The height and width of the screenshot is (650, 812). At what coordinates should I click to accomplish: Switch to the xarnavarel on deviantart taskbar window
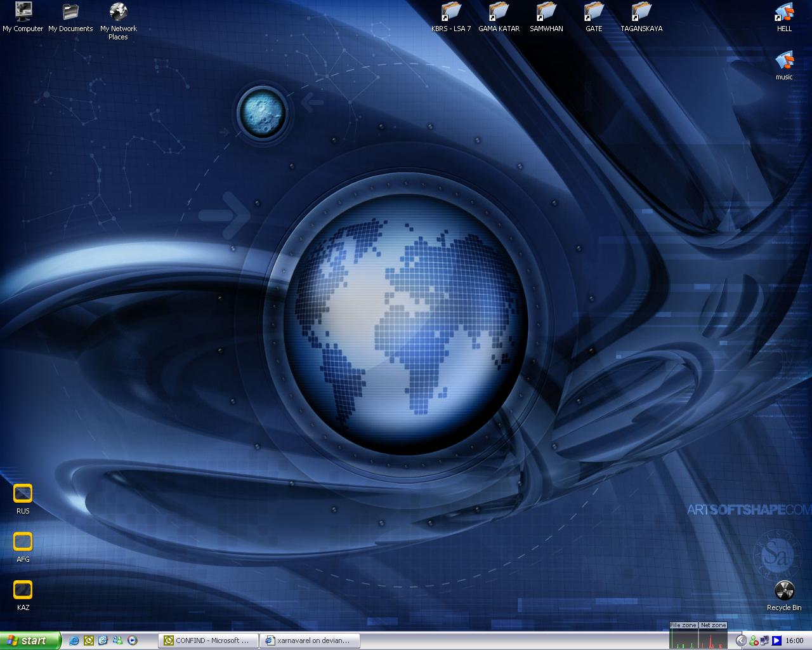(310, 640)
